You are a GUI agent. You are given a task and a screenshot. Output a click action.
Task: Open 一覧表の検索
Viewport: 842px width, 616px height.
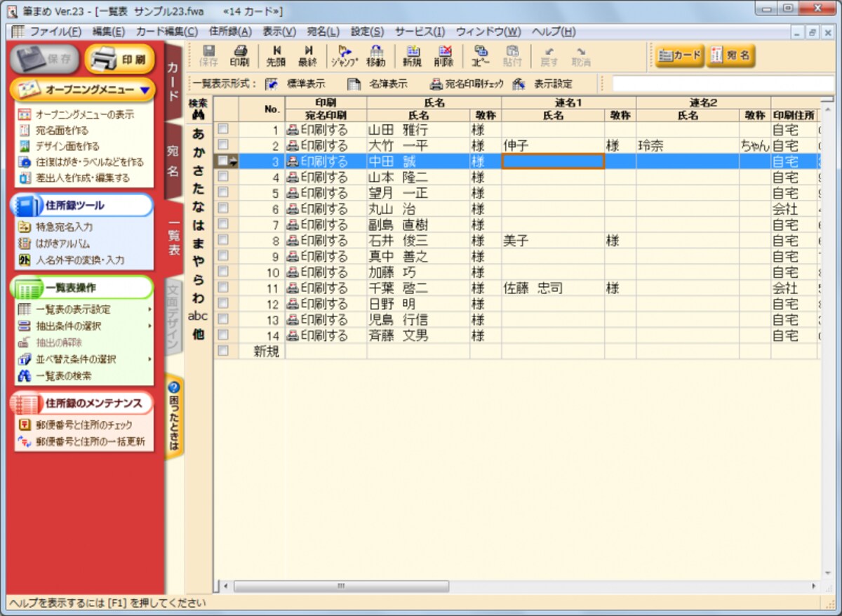(54, 375)
